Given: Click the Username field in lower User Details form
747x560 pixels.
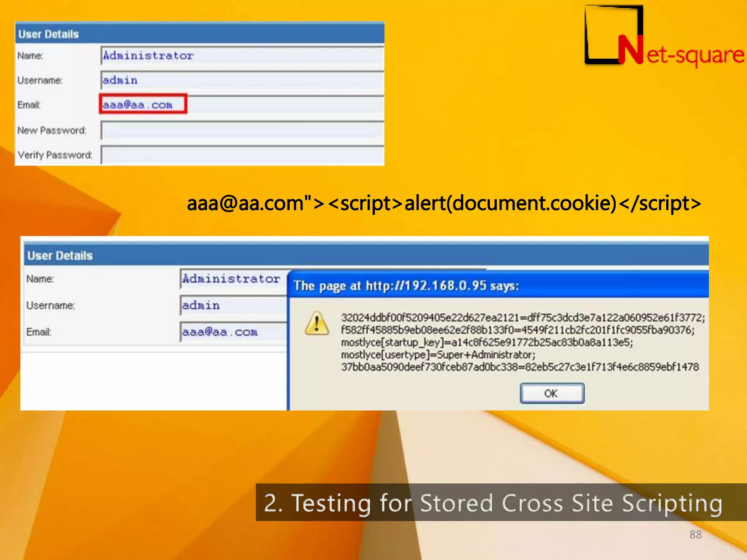Looking at the screenshot, I should click(233, 305).
